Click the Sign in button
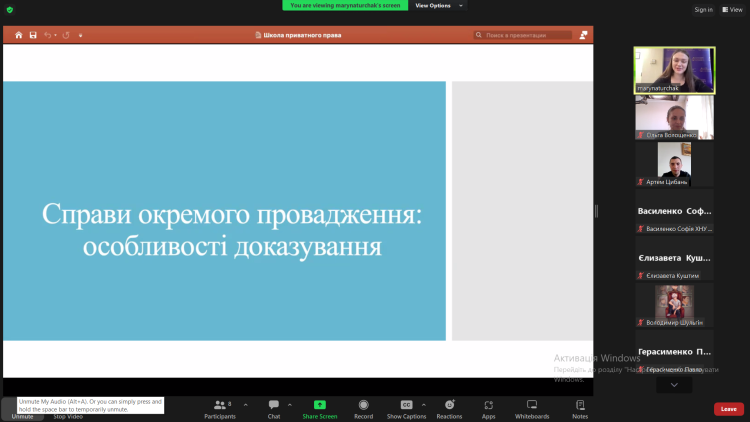 tap(704, 9)
